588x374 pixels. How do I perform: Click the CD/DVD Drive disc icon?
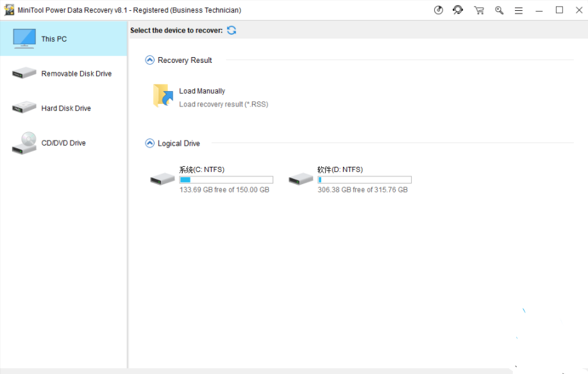click(24, 143)
